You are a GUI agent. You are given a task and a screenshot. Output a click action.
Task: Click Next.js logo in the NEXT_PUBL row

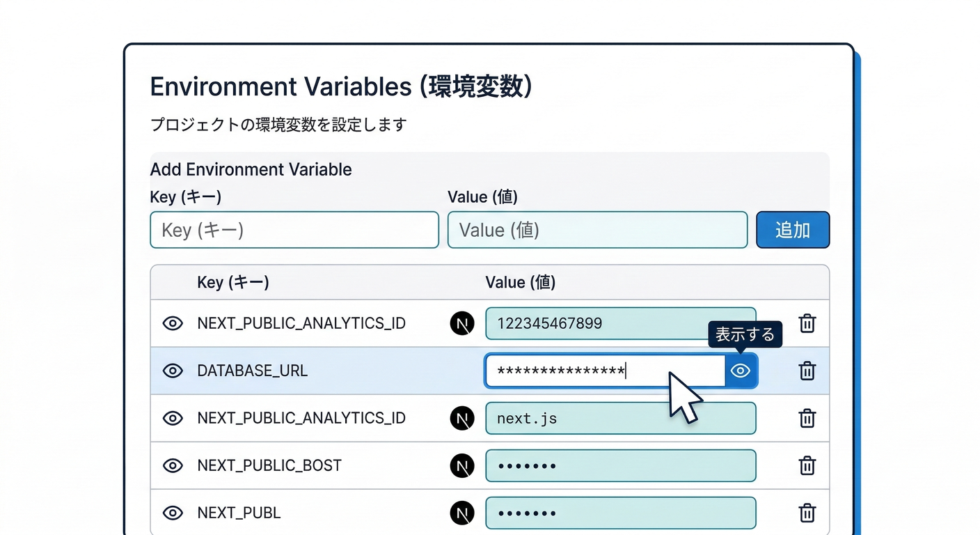(x=462, y=513)
